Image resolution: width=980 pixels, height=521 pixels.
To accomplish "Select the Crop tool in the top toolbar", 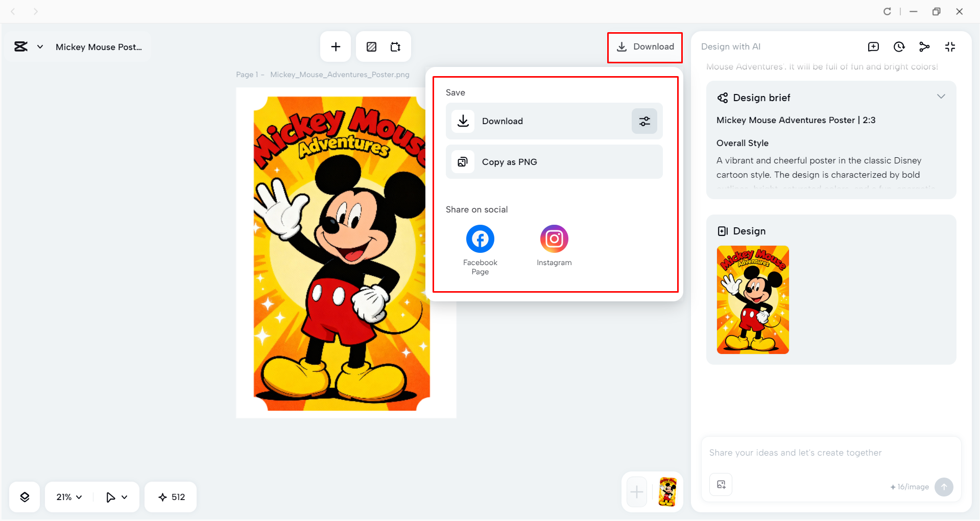I will 395,46.
